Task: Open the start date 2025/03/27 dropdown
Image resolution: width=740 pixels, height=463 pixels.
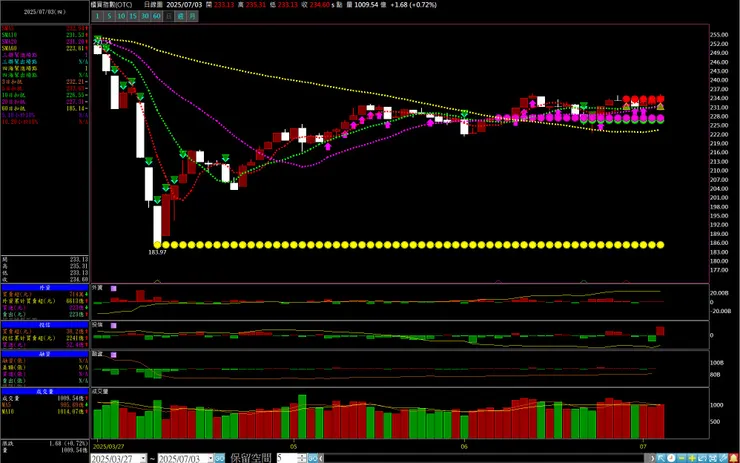Action: [143, 458]
